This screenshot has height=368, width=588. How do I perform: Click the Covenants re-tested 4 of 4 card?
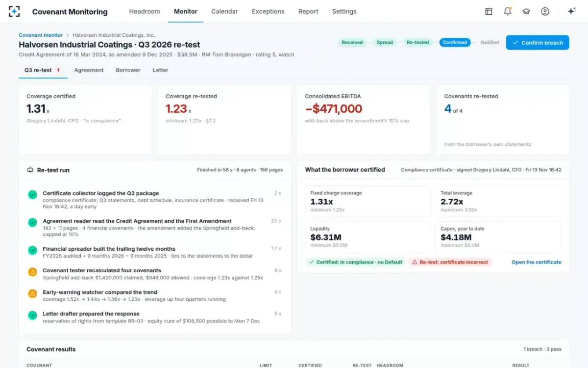(503, 120)
